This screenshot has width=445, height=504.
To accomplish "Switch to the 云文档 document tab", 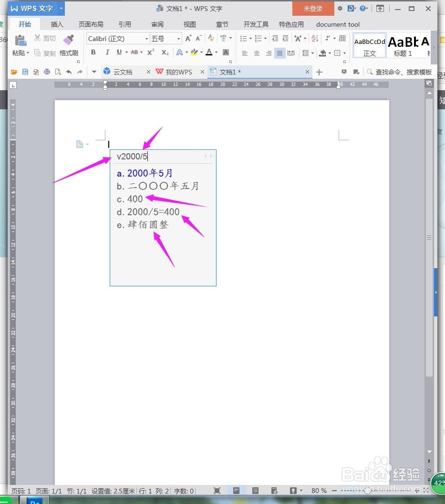I will pos(123,72).
